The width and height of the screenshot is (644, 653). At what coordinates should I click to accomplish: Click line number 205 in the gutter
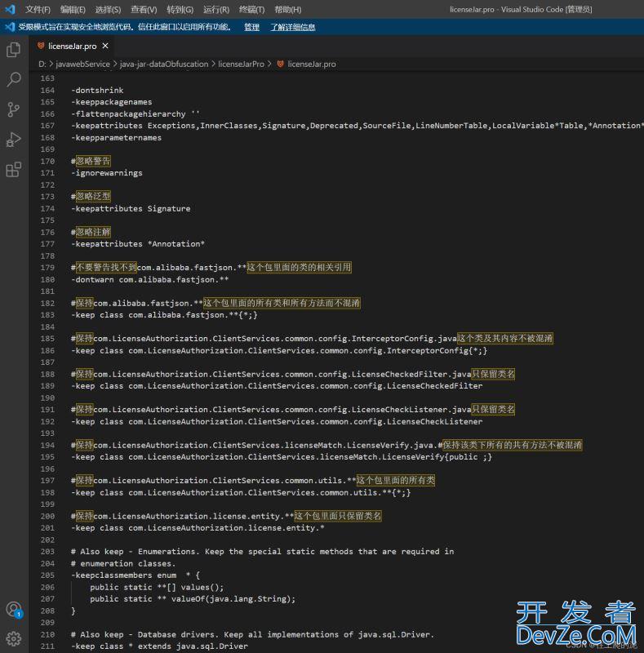47,575
